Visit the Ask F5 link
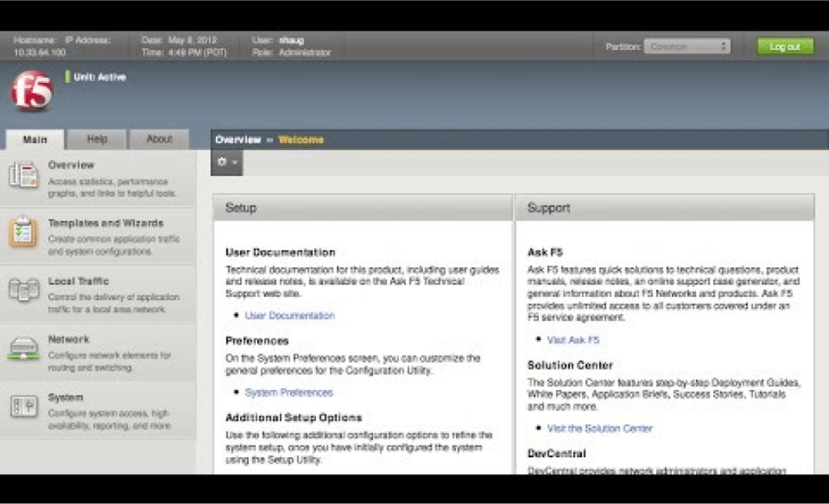Viewport: 829px width, 504px height. [573, 340]
